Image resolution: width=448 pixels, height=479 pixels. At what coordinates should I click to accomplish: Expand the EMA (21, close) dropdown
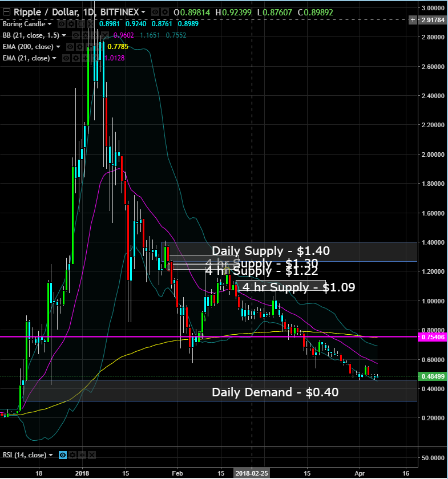[54, 58]
